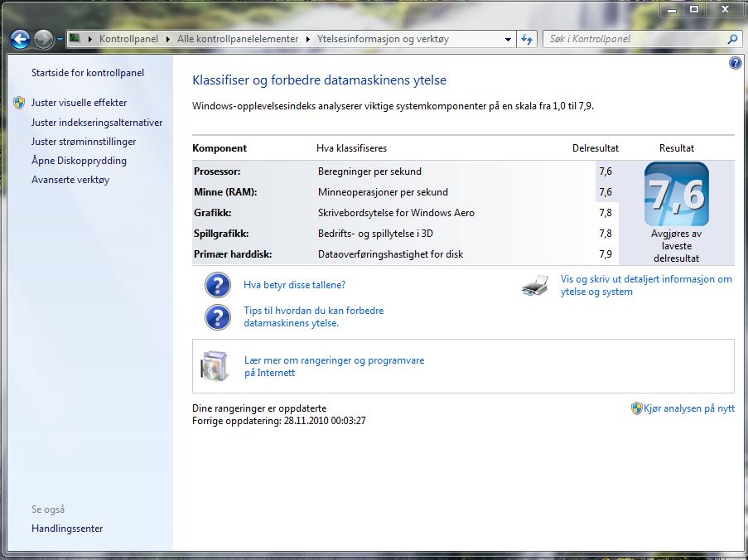Open Juster strøminnstillinger

84,142
